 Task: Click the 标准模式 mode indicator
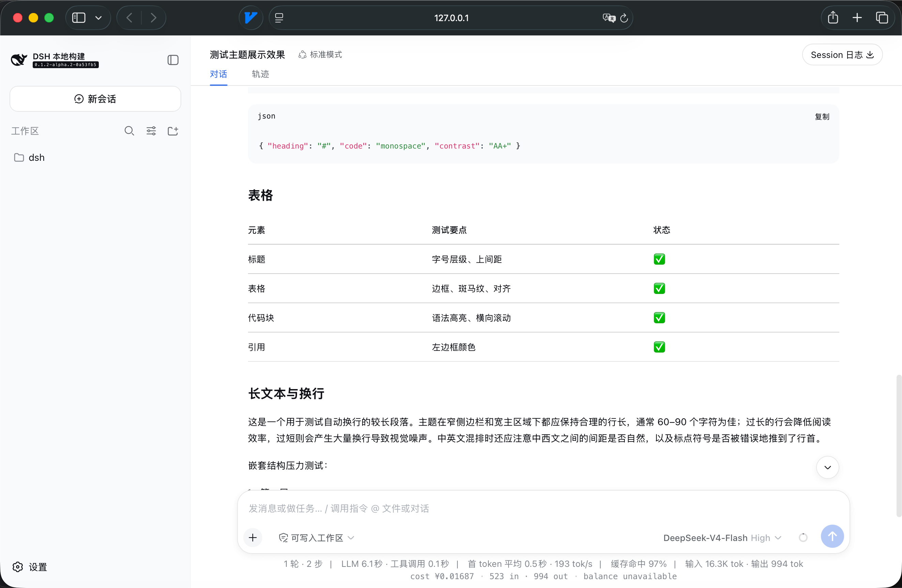(320, 55)
